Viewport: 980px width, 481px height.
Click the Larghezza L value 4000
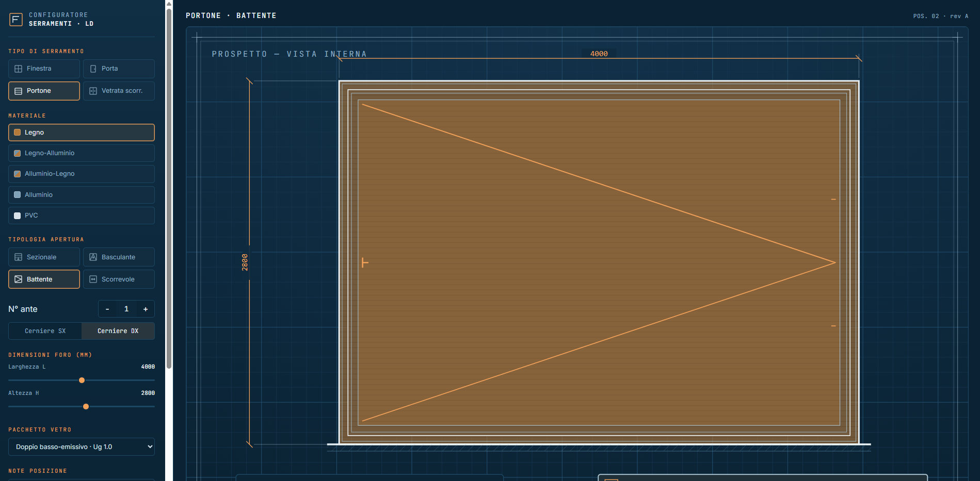[x=148, y=367]
